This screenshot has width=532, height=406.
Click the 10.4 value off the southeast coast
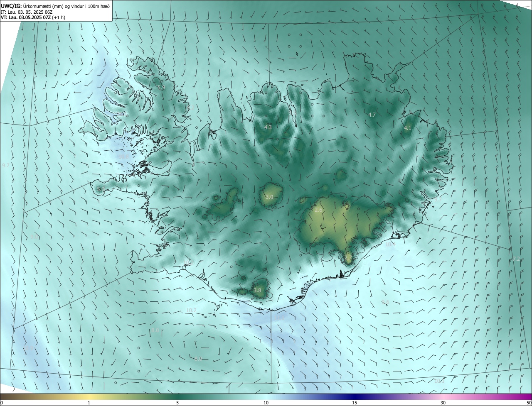(x=390, y=244)
